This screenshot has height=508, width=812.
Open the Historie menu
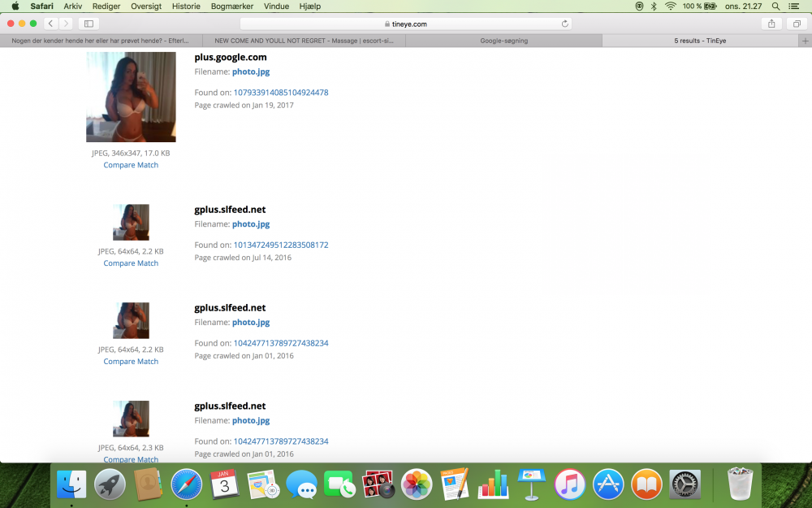(x=186, y=7)
